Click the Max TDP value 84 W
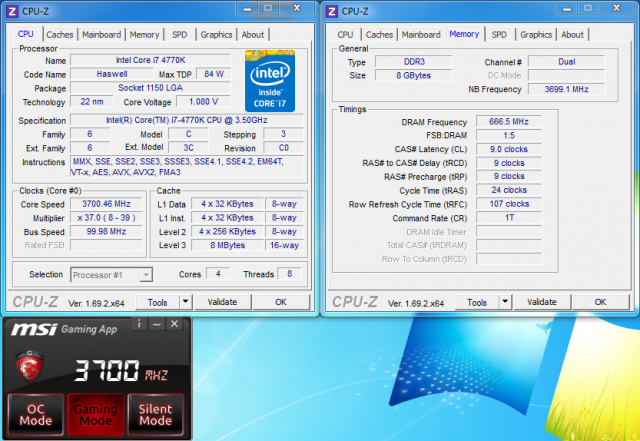The height and width of the screenshot is (441, 640). pos(214,74)
